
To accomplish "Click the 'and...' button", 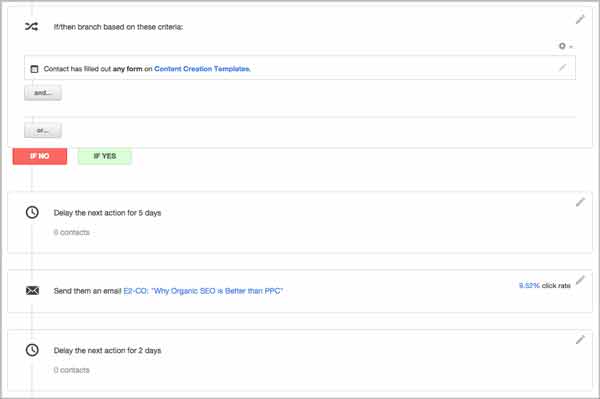I will click(43, 93).
